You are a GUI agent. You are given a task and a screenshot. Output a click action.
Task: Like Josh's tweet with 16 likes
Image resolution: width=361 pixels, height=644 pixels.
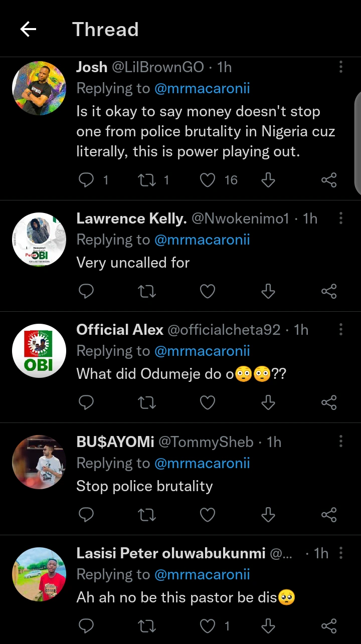(208, 180)
